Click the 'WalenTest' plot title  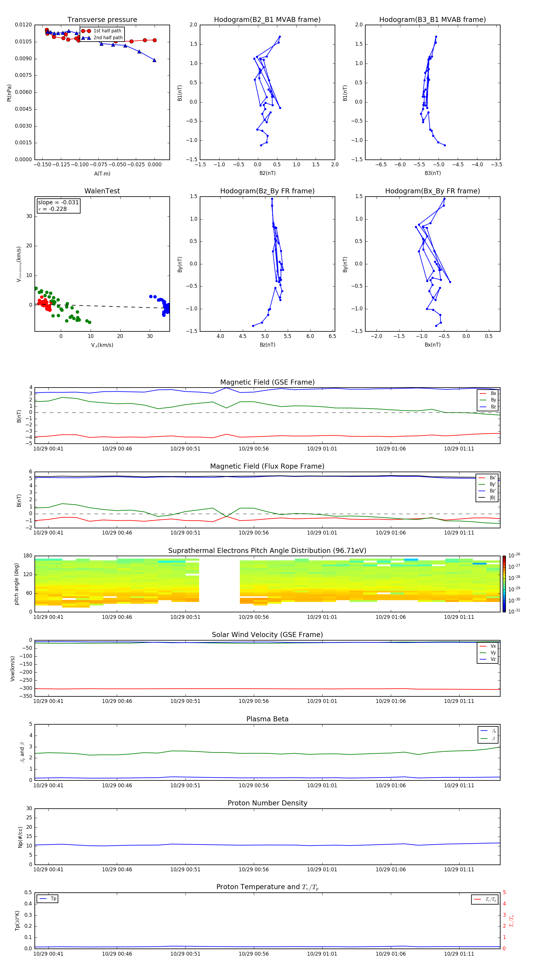pos(102,191)
